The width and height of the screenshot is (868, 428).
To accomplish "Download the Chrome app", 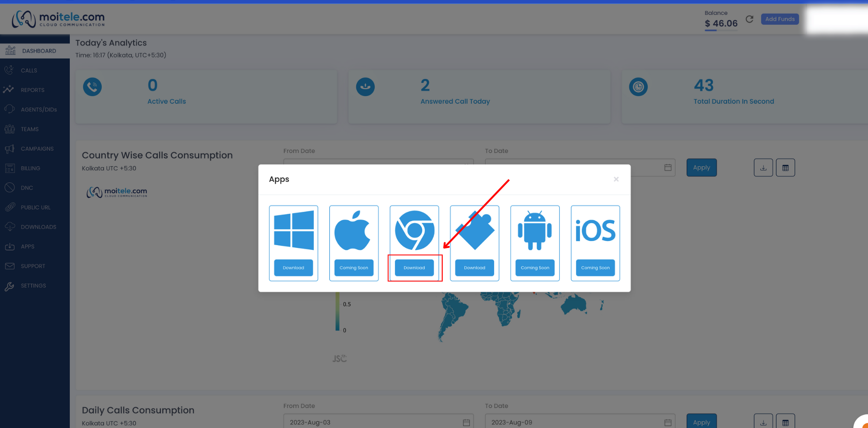I will pyautogui.click(x=415, y=268).
